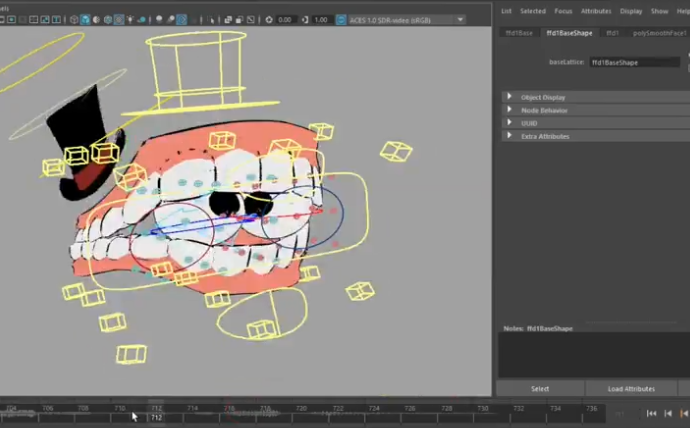
Task: Click the baseLattice name field
Action: (x=634, y=62)
